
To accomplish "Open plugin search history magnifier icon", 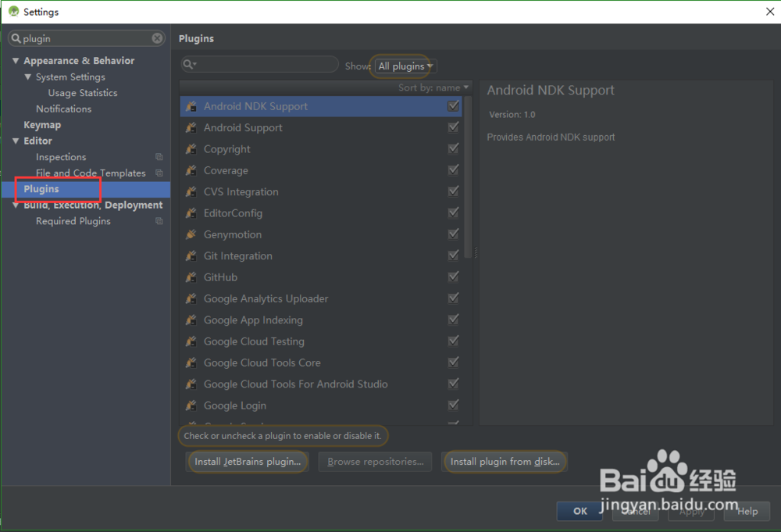I will click(190, 64).
